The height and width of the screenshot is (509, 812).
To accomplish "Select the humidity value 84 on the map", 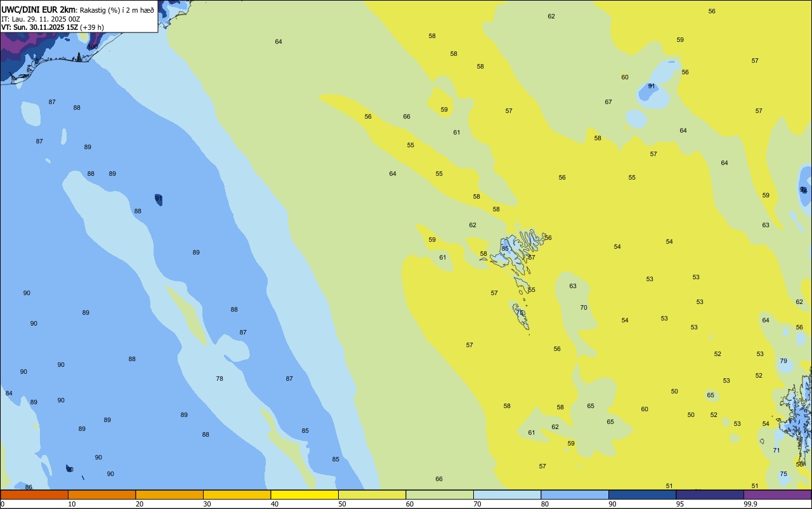I will (9, 393).
